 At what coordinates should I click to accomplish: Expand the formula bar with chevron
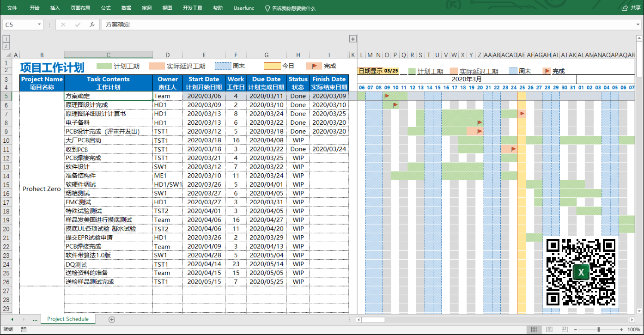[638, 24]
